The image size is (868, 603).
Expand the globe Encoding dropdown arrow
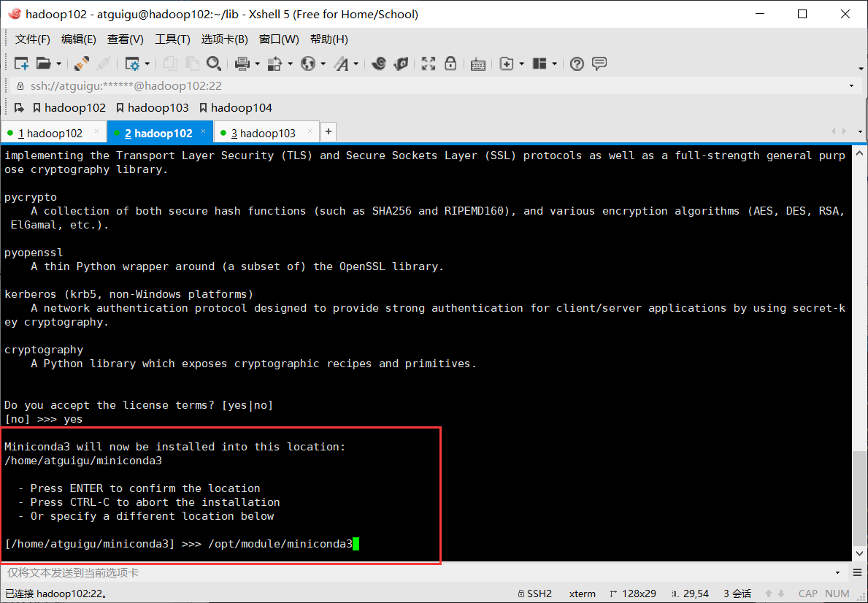(x=323, y=64)
